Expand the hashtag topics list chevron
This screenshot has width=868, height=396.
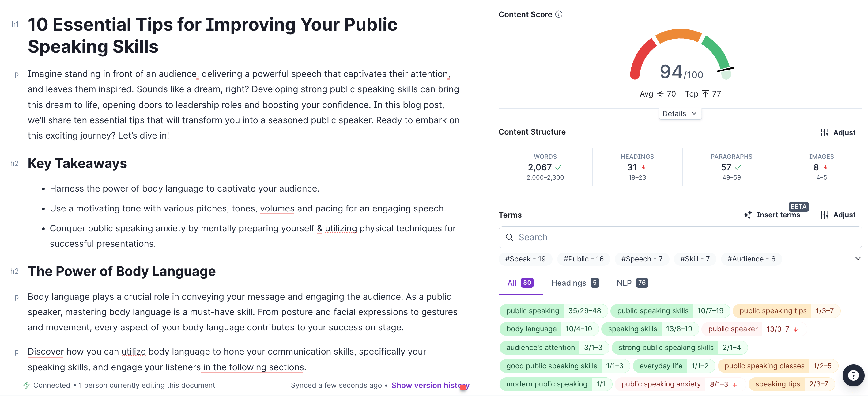[x=858, y=258]
